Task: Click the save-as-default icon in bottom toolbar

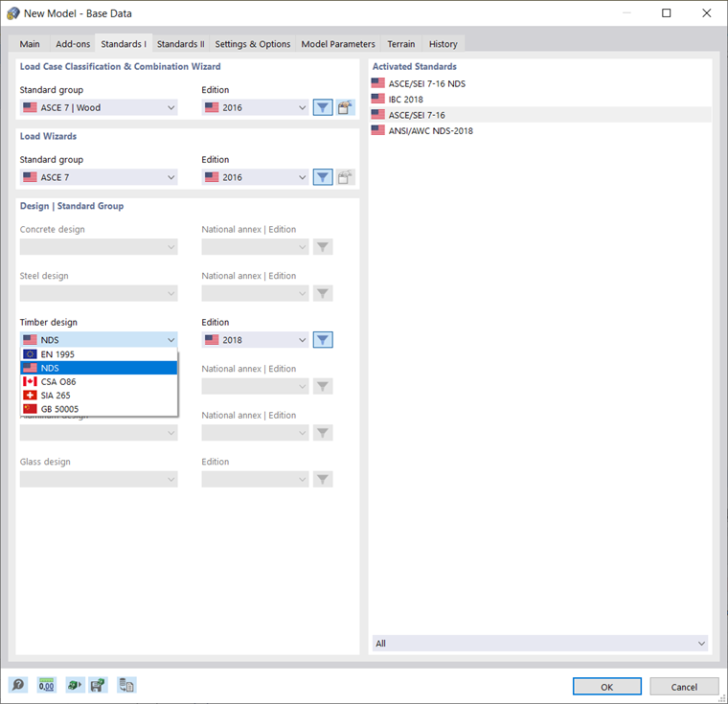Action: point(98,685)
